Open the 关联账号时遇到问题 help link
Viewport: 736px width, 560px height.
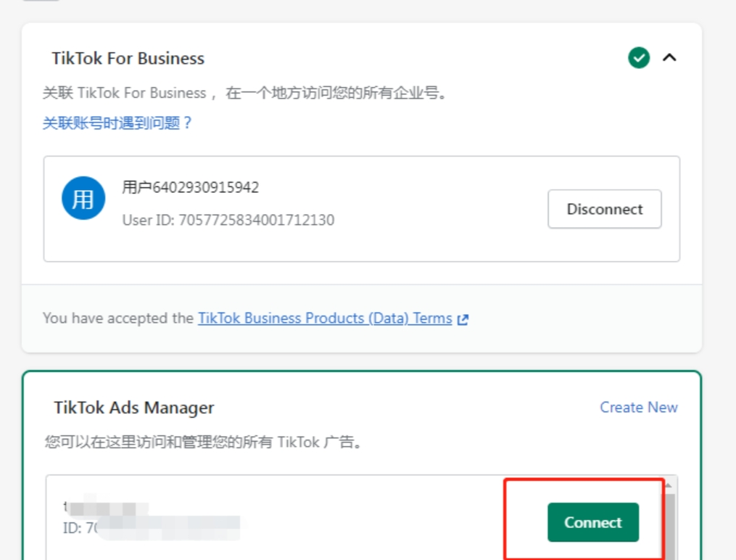pos(117,123)
